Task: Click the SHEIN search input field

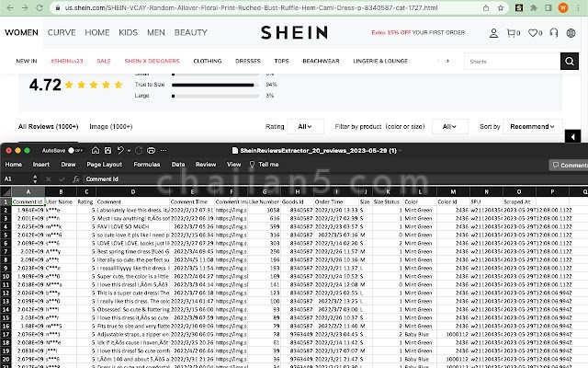Action: (x=513, y=62)
